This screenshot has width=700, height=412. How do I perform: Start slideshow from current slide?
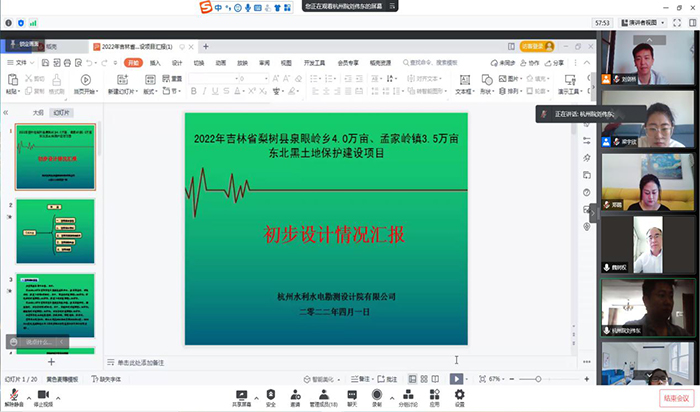click(86, 83)
